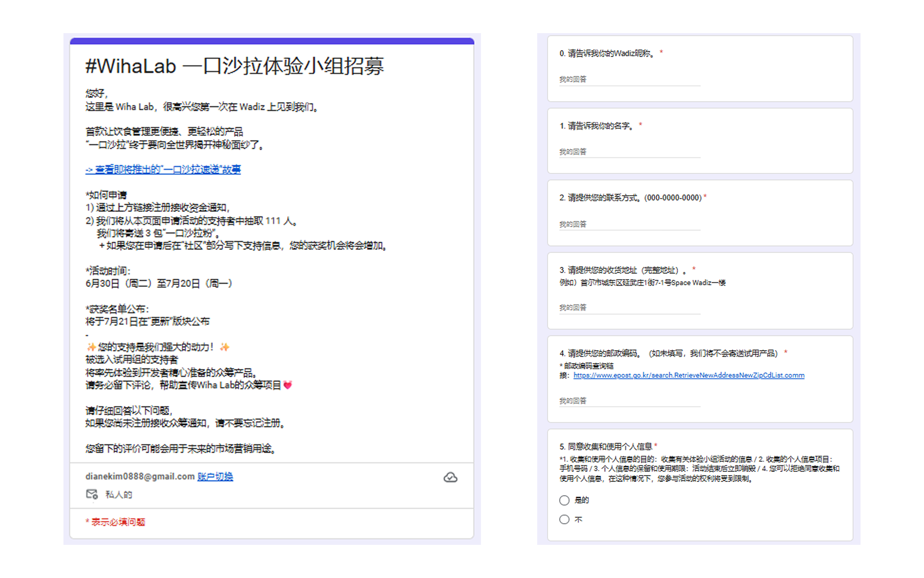924x578 pixels.
Task: Click the 账户切换 switch account link
Action: point(215,476)
